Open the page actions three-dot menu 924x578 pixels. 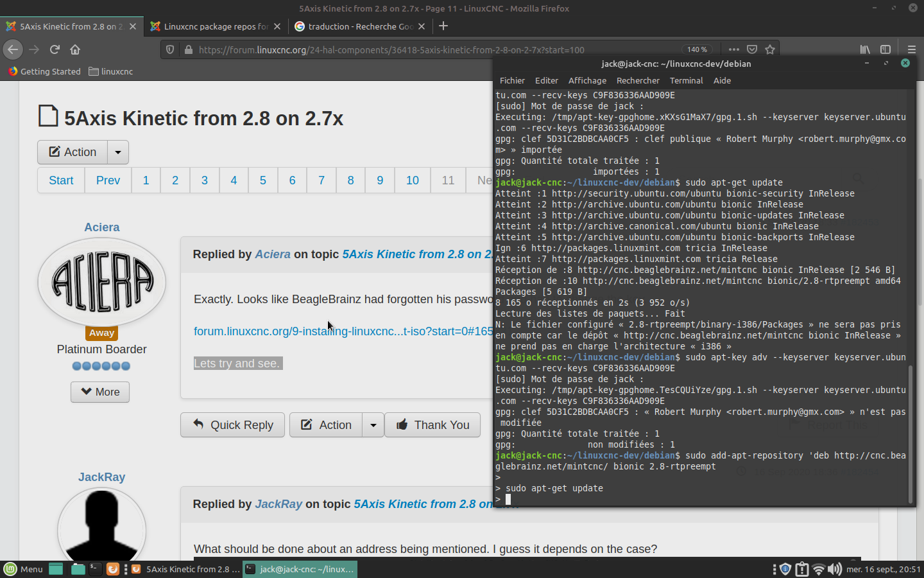pos(734,49)
